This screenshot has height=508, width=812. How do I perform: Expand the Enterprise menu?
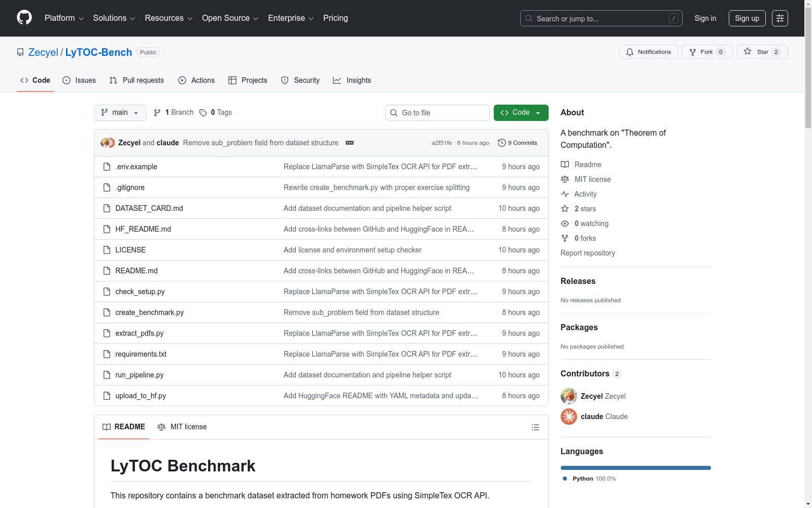(x=291, y=18)
